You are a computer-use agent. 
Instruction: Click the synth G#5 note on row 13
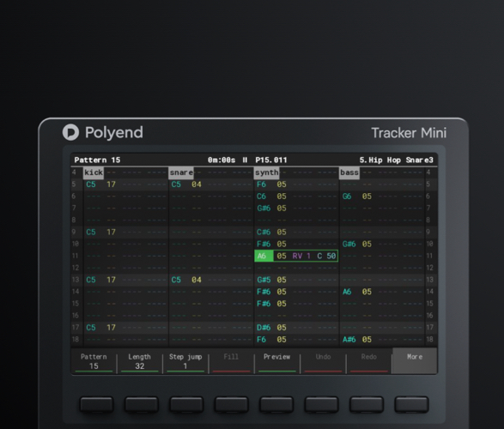click(264, 280)
